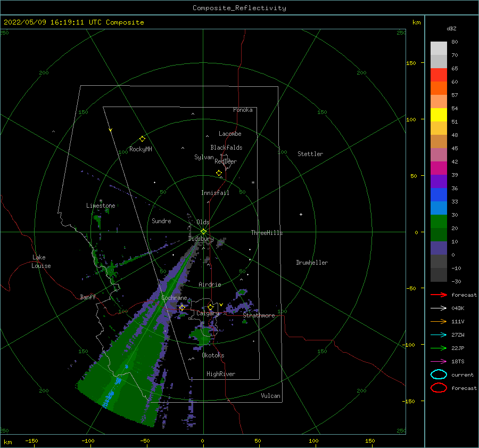This screenshot has height=448, width=479.
Task: Click the Sundre label
Action: point(161,221)
